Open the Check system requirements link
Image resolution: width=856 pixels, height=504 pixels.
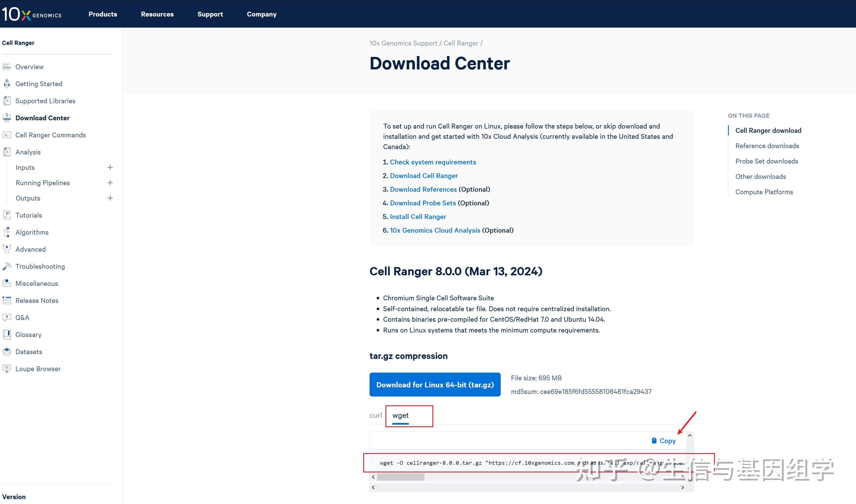433,162
